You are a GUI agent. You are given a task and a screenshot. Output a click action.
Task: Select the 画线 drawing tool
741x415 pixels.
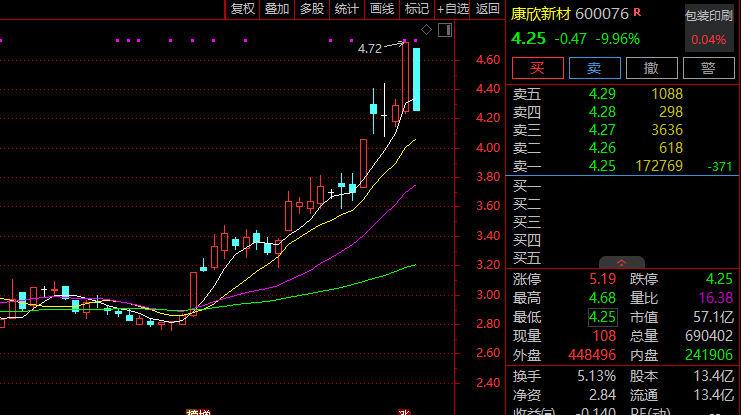point(382,9)
